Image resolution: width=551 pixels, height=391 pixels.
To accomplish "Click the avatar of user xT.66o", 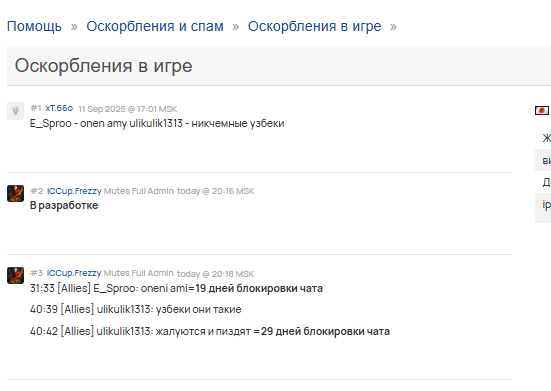I will 15,111.
